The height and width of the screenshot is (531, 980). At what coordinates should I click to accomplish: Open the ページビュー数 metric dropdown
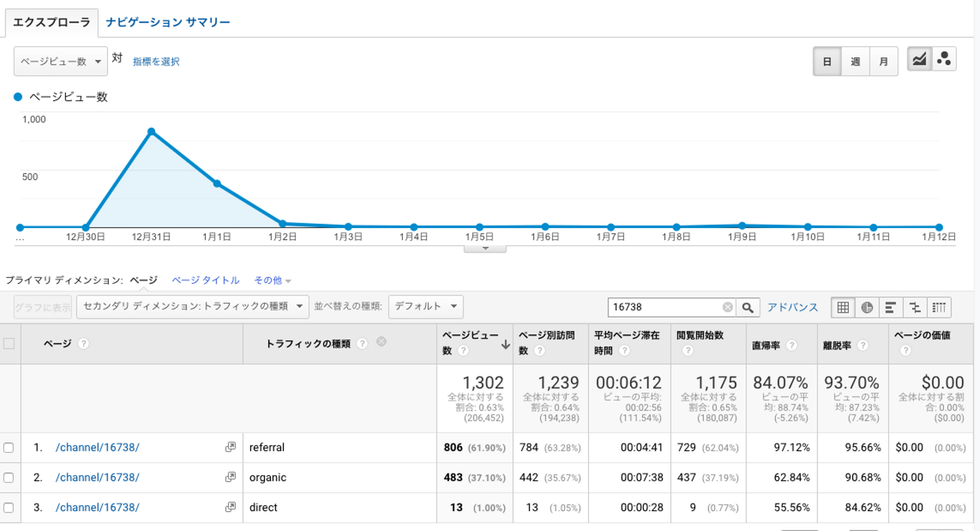click(x=61, y=61)
